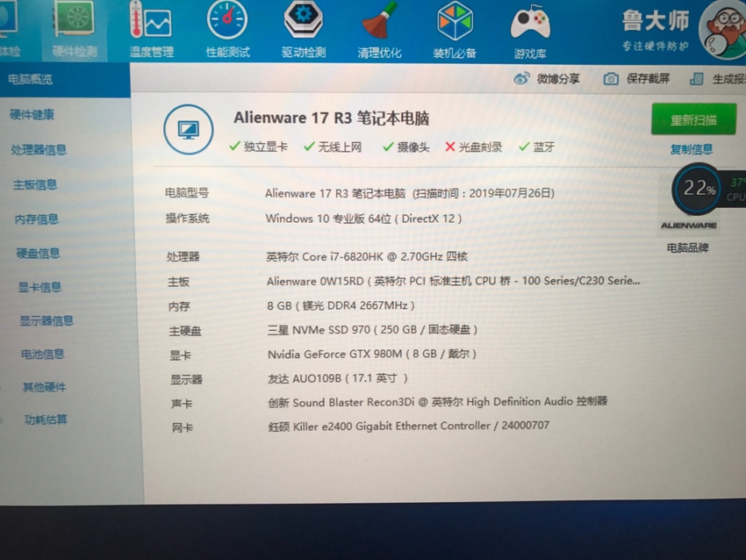Click the 电脑品牌 label

tap(687, 248)
